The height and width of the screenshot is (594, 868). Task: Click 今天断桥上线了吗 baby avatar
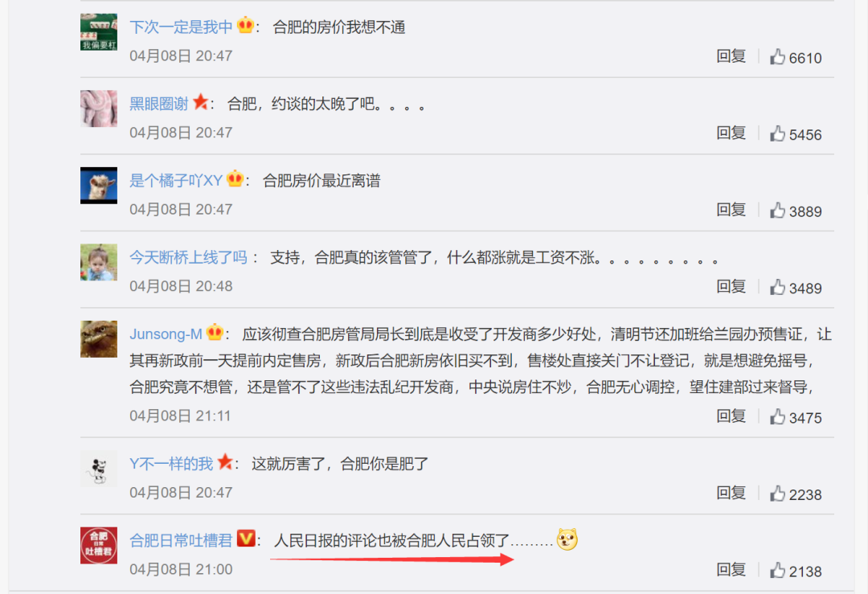(99, 262)
